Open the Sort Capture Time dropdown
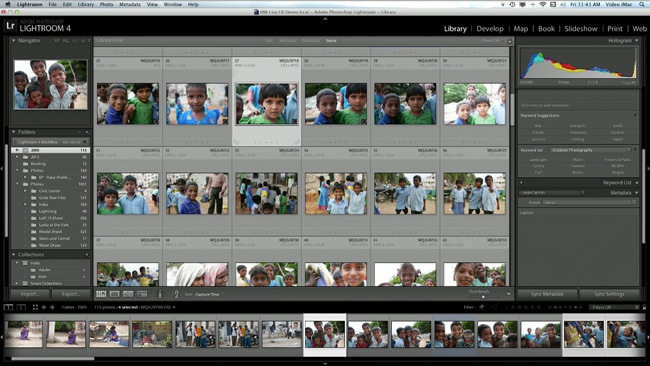Viewport: 650px width, 366px height. [x=209, y=294]
